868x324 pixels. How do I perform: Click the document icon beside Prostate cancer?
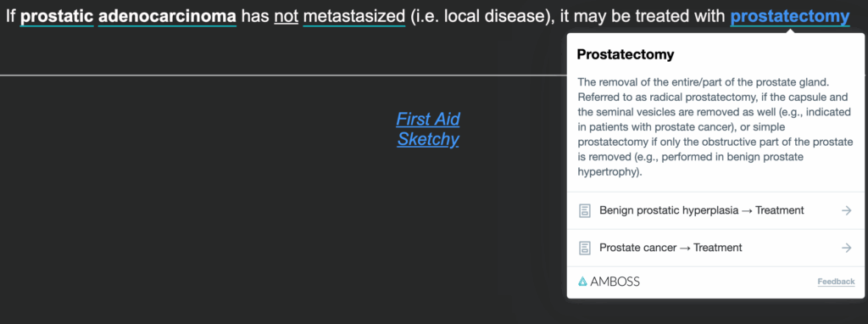point(585,248)
